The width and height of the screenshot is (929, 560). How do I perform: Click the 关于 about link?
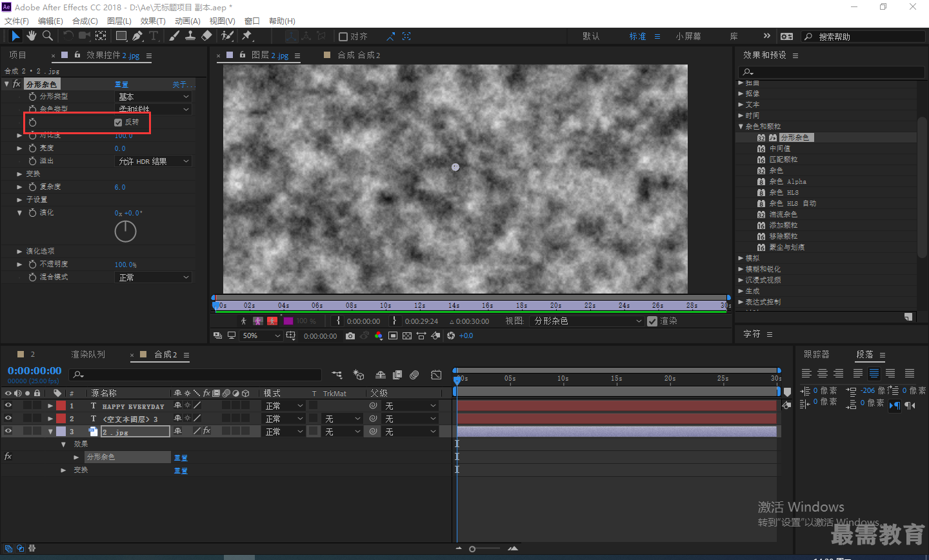click(x=182, y=84)
